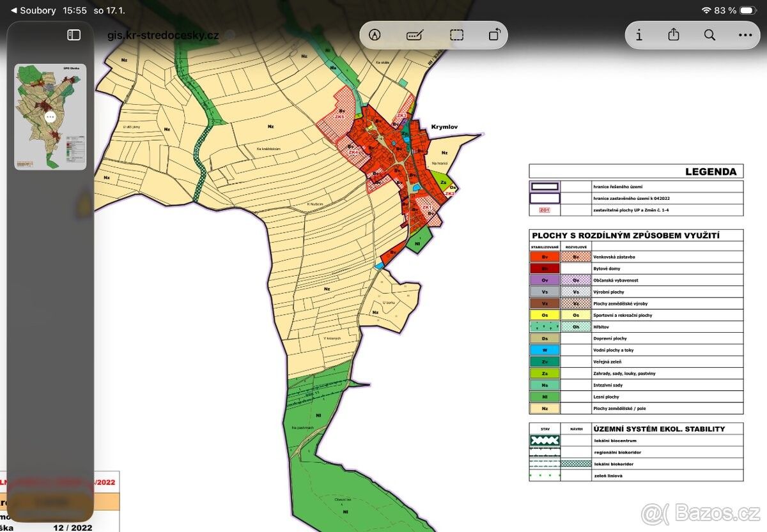Click the blue W Vodní plochy swatch
The image size is (767, 532).
pyautogui.click(x=545, y=350)
